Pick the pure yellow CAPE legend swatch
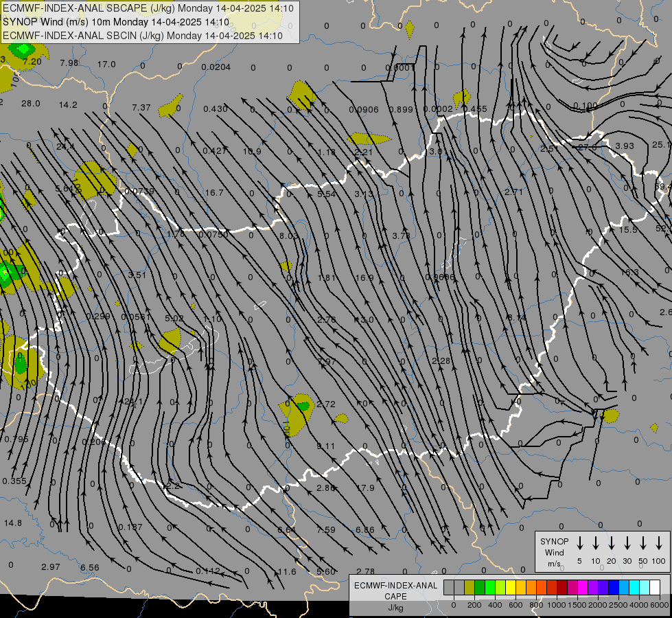Screen dimensions: 672x618 [511, 588]
